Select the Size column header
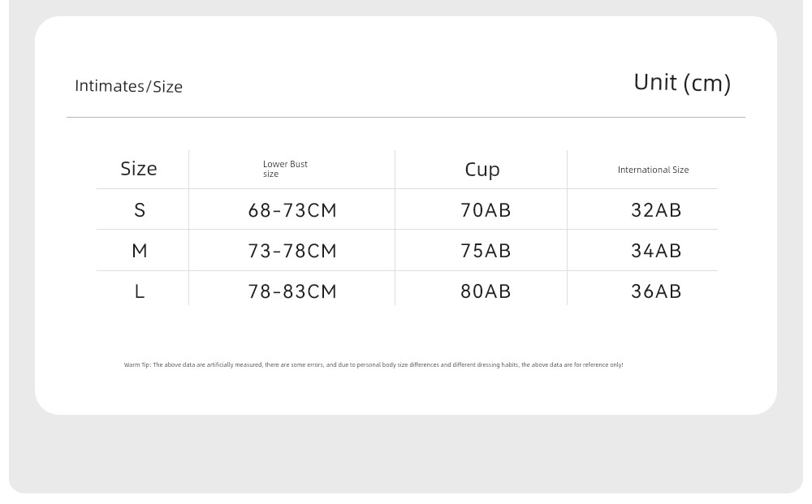 139,169
